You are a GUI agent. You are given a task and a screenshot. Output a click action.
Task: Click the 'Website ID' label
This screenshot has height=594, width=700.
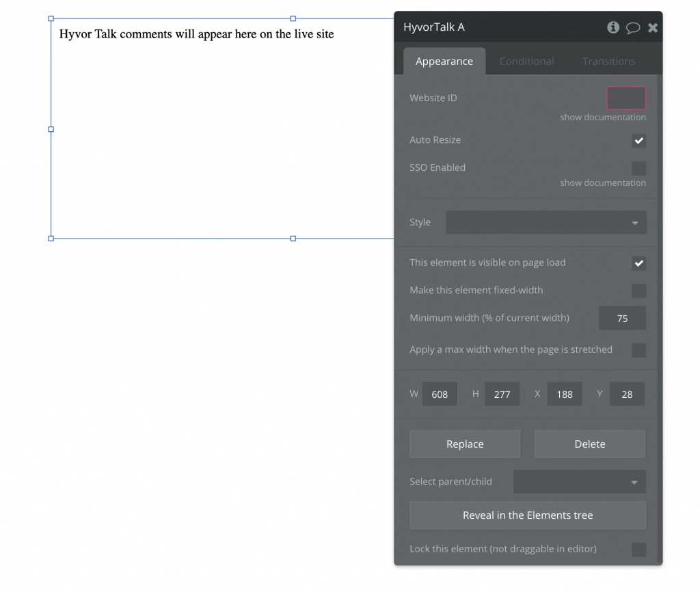(x=433, y=98)
